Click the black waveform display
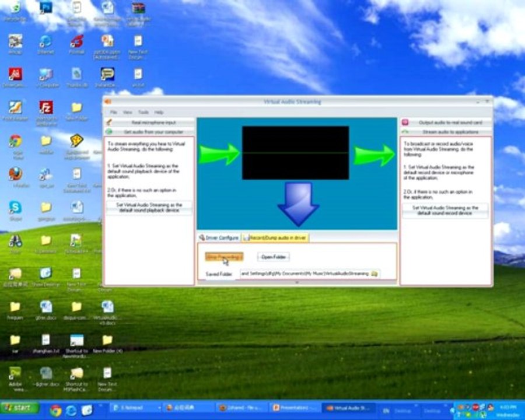The height and width of the screenshot is (420, 525). click(x=296, y=153)
